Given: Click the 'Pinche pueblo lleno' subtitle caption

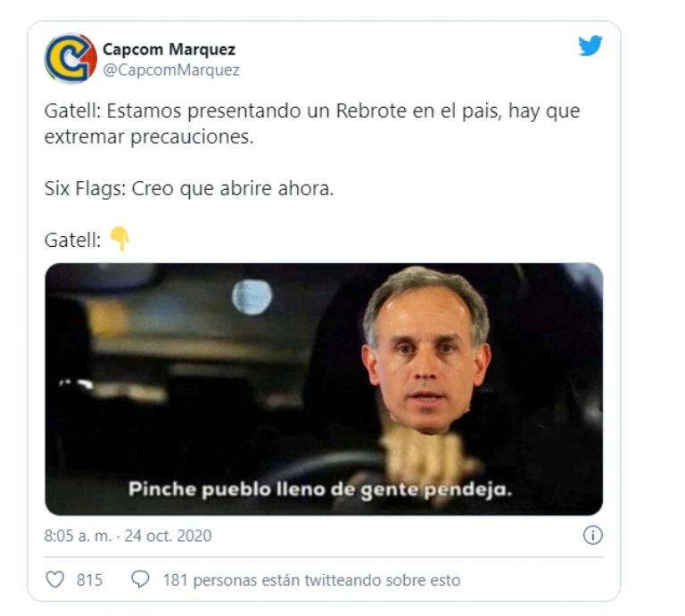Looking at the screenshot, I should click(x=320, y=489).
